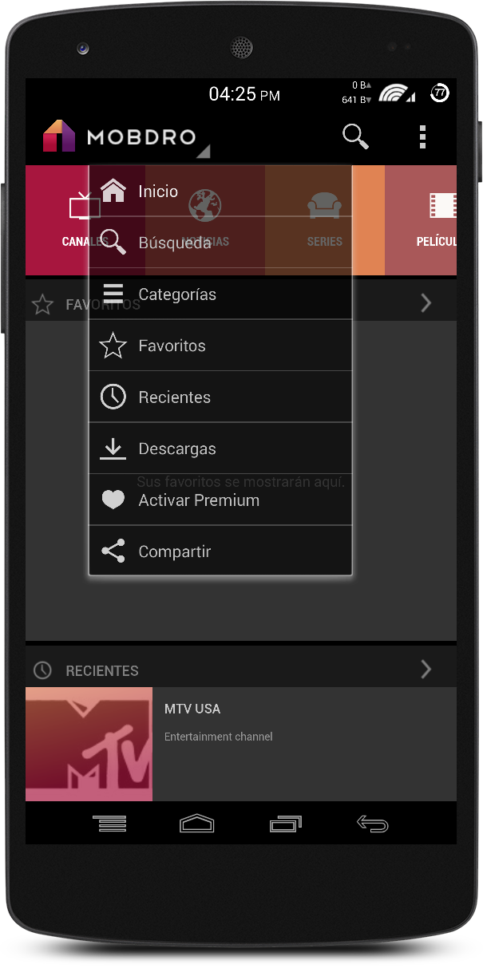Tap the clock icon beside Recientes menu item
483x980 pixels.
[113, 397]
